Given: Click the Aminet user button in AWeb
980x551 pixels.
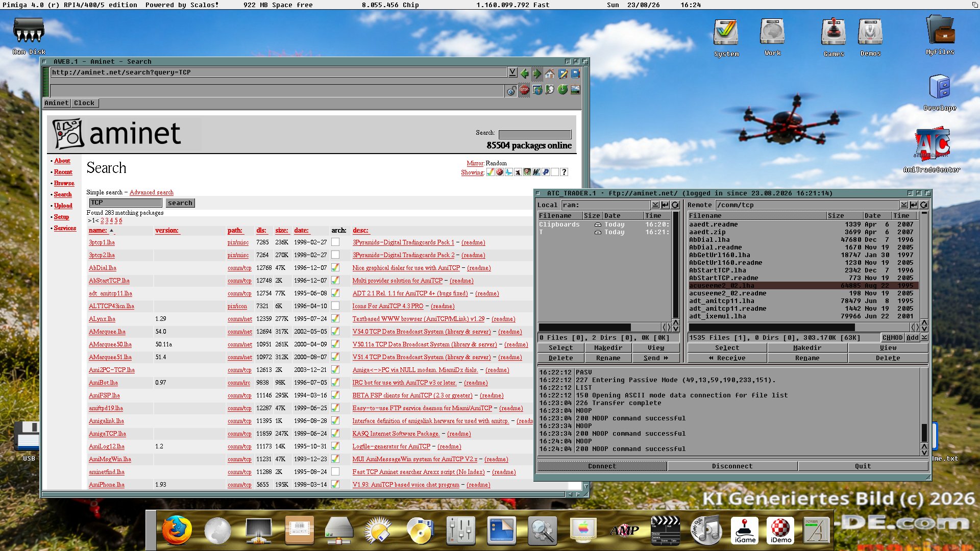Looking at the screenshot, I should coord(57,103).
